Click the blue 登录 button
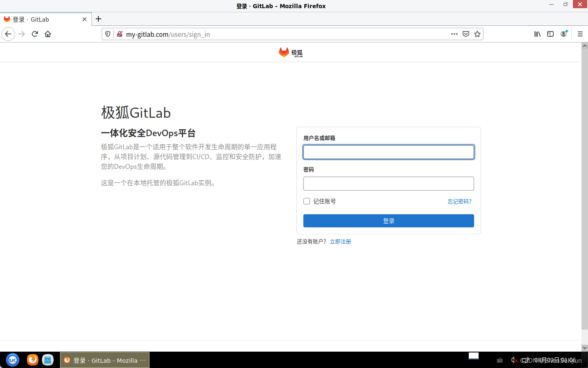The height and width of the screenshot is (368, 588). click(x=389, y=221)
